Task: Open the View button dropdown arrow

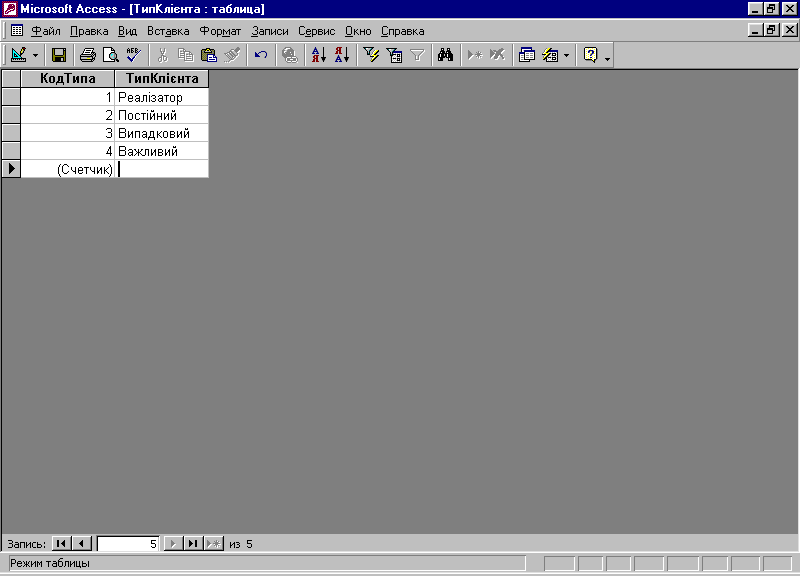Action: pos(35,55)
